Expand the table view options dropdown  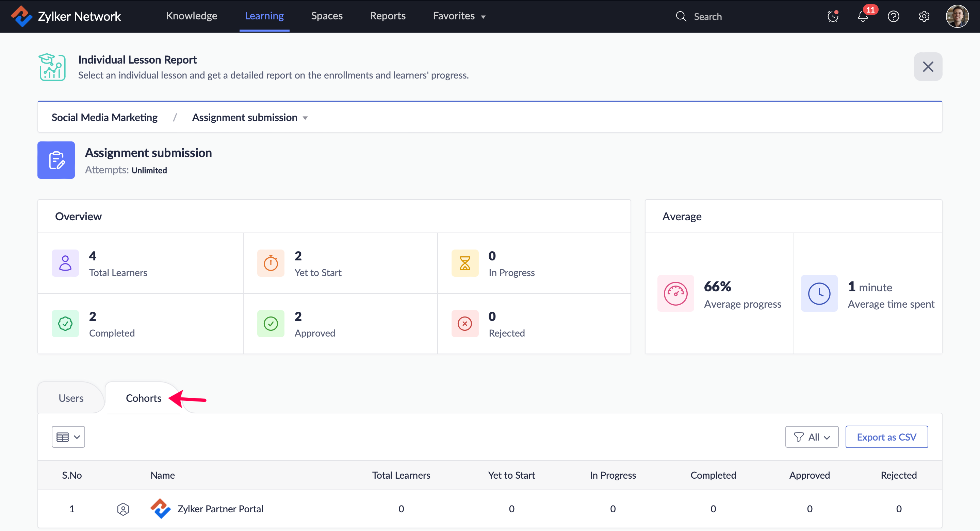pos(68,437)
